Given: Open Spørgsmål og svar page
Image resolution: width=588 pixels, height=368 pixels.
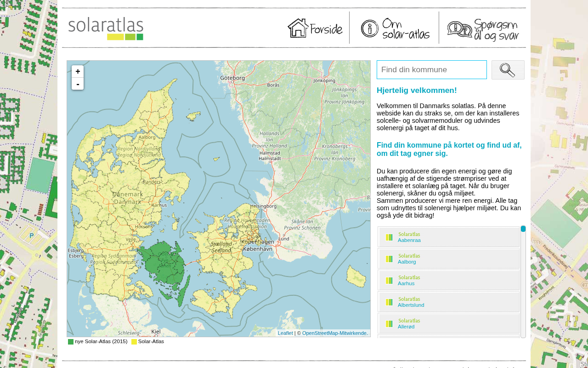Looking at the screenshot, I should (483, 29).
